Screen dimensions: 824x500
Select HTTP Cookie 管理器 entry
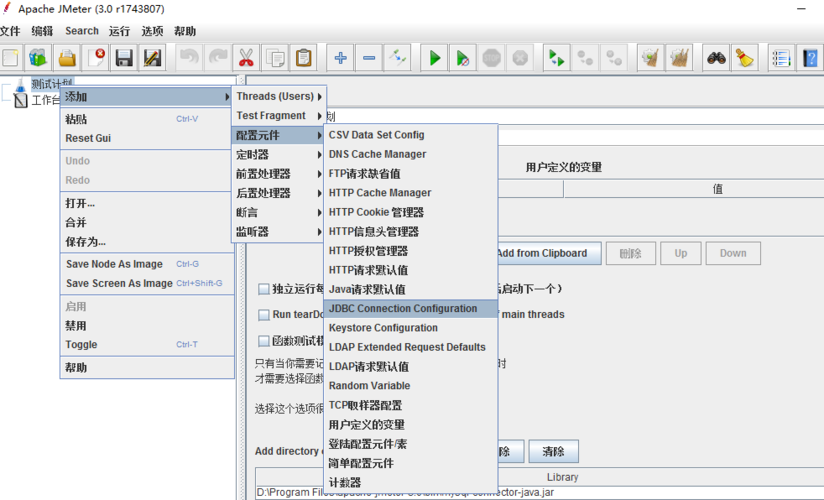coord(411,212)
